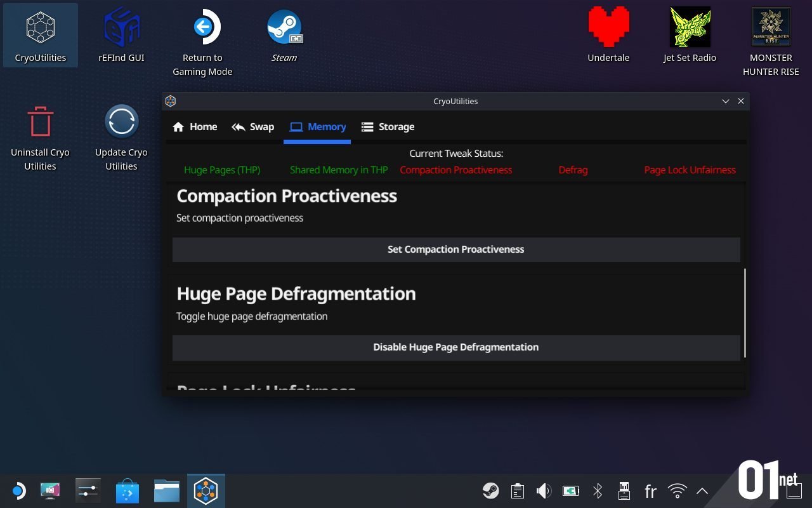
Task: Open the Jet Set Radio desktop icon
Action: (x=690, y=36)
